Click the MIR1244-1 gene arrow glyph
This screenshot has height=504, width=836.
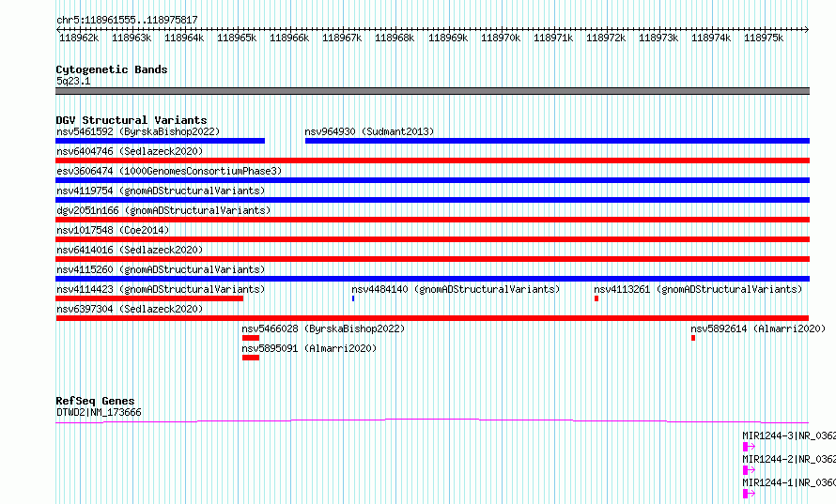pyautogui.click(x=749, y=494)
